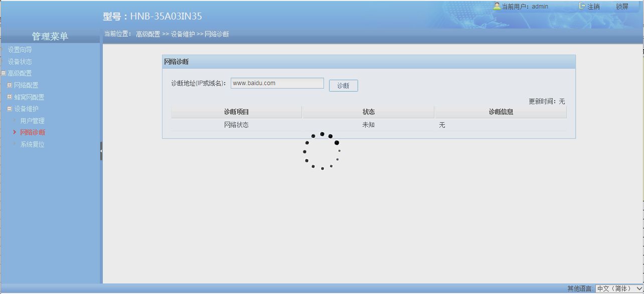This screenshot has height=294, width=644.
Task: Click the diagnosis address input field
Action: pyautogui.click(x=277, y=83)
